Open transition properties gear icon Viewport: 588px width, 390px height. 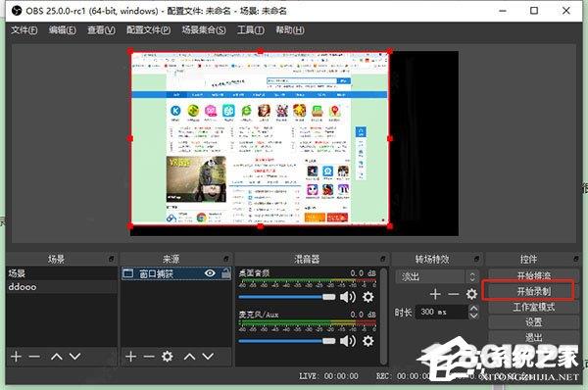coord(471,294)
